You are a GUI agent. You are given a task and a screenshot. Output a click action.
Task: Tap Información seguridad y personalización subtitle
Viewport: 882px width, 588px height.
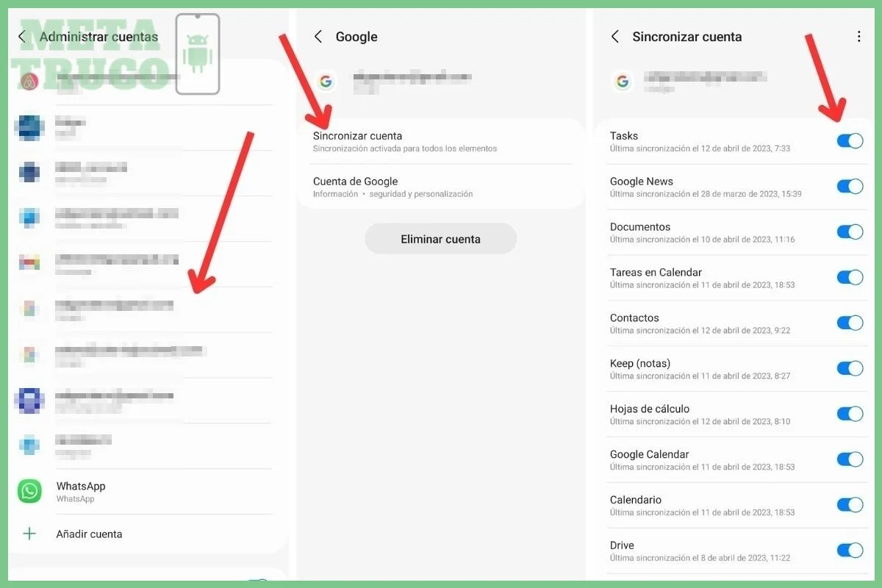(x=393, y=194)
